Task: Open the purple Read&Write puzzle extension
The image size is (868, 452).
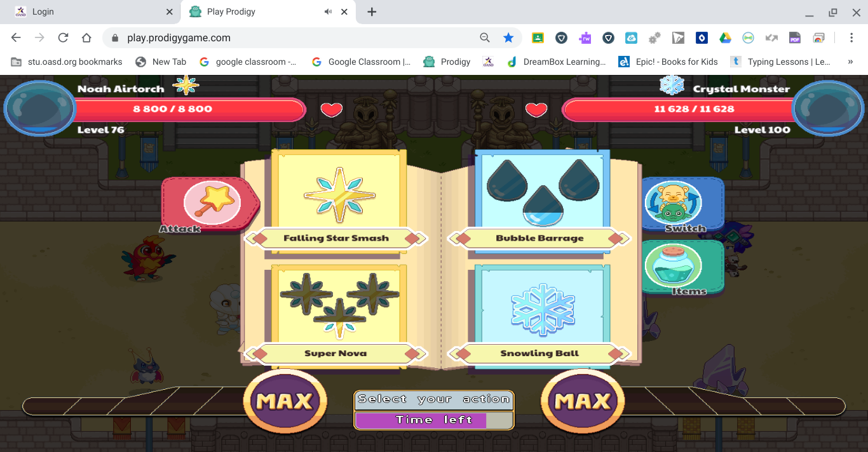Action: (x=585, y=37)
